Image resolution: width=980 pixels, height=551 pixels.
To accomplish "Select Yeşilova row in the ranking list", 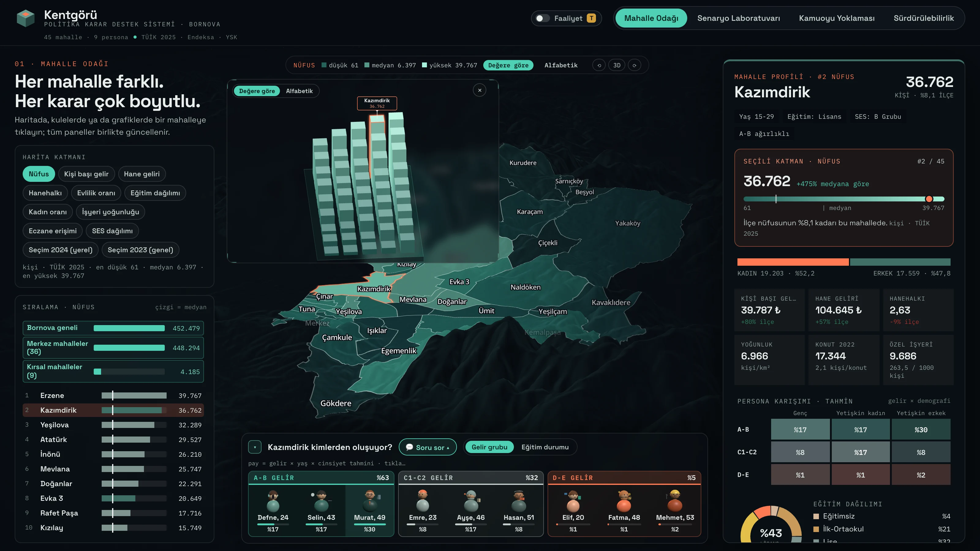I will pyautogui.click(x=113, y=425).
